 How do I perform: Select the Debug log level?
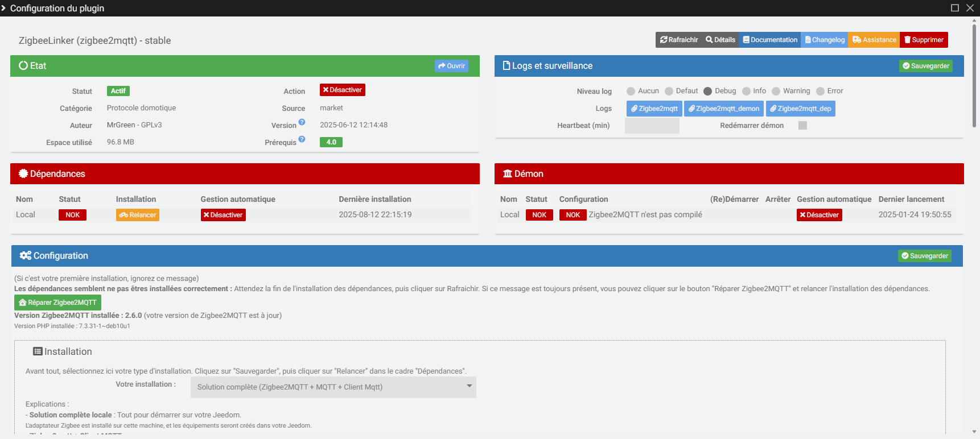(707, 92)
